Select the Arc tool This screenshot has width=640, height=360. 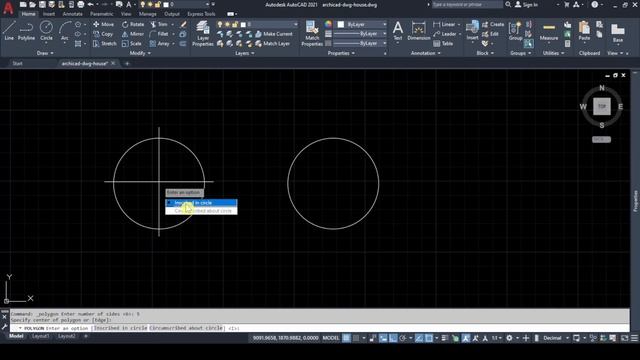64,31
